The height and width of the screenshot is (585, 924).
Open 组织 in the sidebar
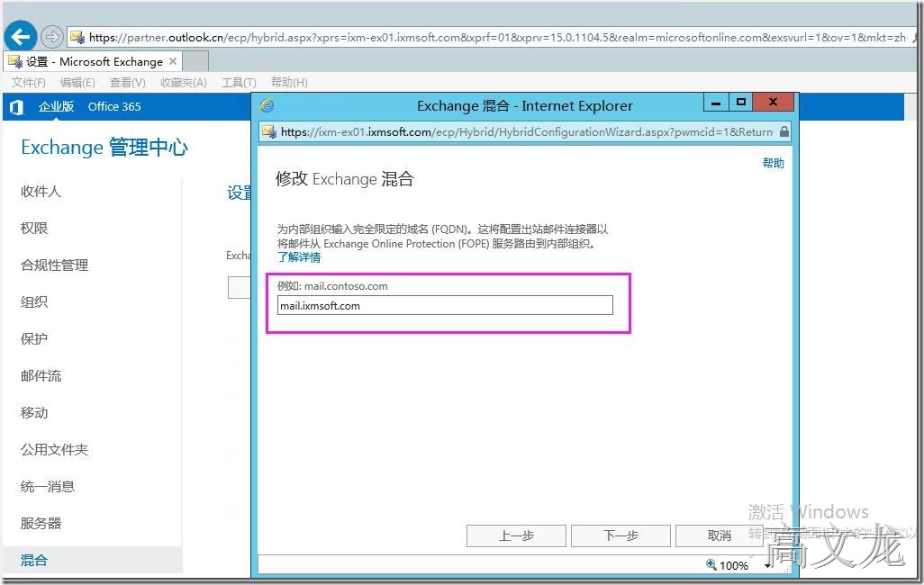point(34,302)
